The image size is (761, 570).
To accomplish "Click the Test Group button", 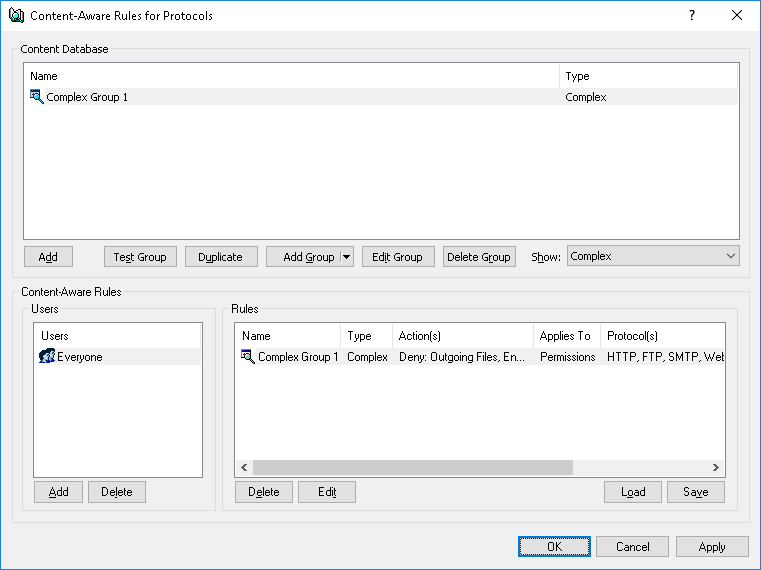I will pos(140,257).
